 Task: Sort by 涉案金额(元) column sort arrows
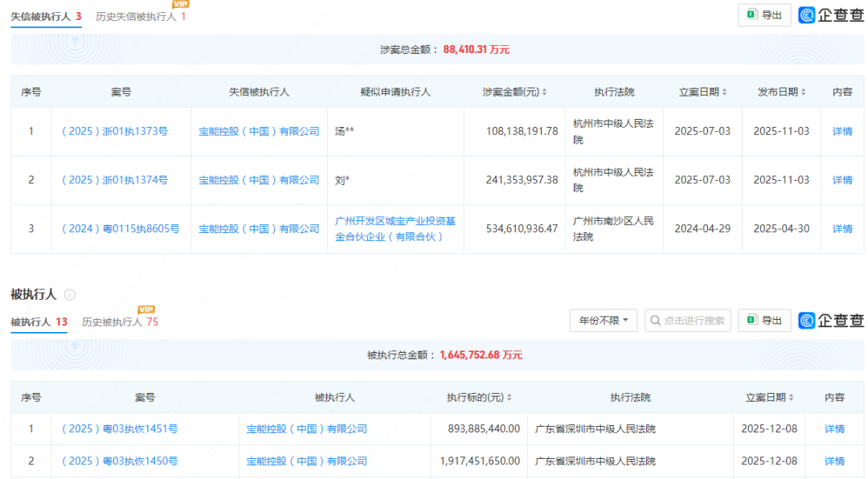pyautogui.click(x=545, y=92)
